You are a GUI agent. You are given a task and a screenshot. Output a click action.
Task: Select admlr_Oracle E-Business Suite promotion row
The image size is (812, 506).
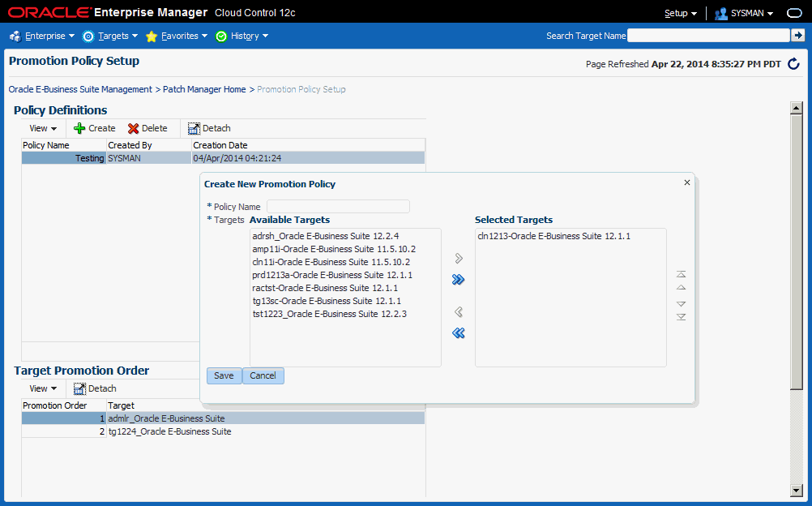click(223, 418)
